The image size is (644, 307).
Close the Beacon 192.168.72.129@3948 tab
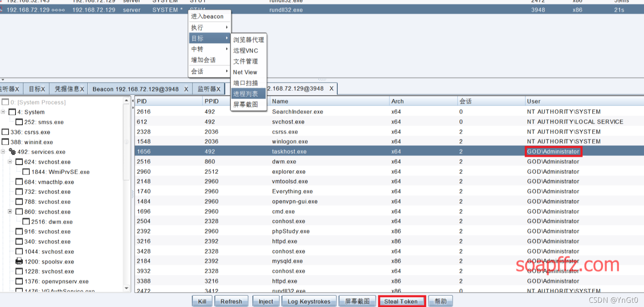186,89
